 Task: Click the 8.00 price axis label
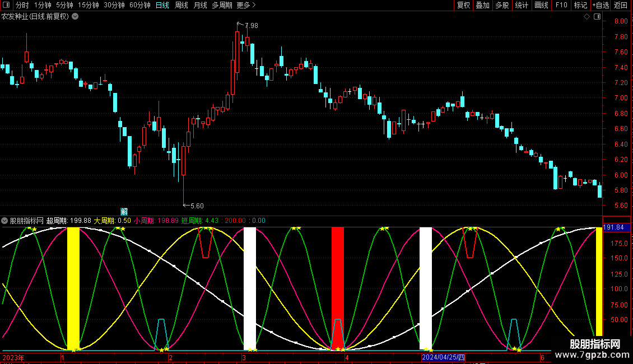(x=621, y=21)
